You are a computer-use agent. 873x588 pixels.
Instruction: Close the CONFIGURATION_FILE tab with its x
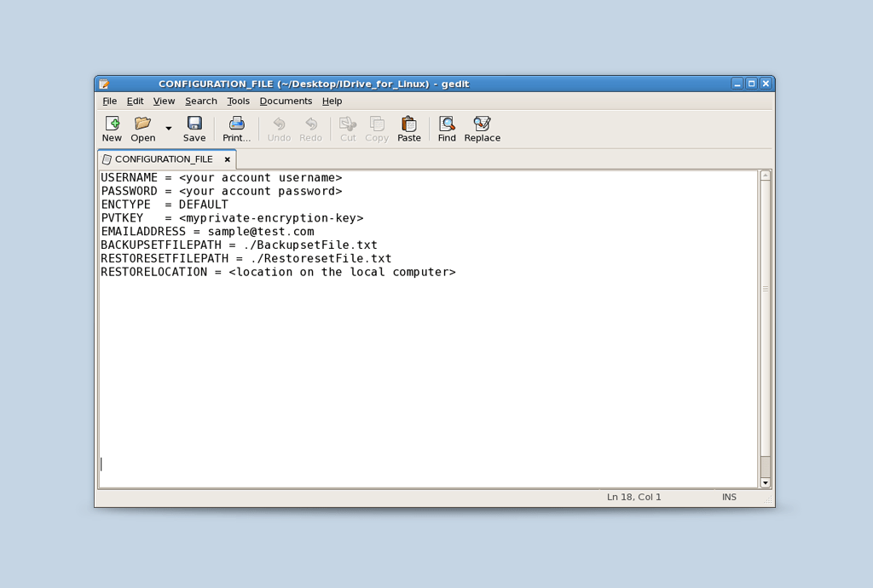[227, 159]
